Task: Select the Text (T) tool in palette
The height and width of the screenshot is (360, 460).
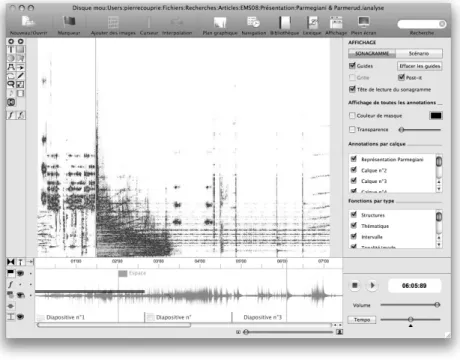Action: coord(11,50)
